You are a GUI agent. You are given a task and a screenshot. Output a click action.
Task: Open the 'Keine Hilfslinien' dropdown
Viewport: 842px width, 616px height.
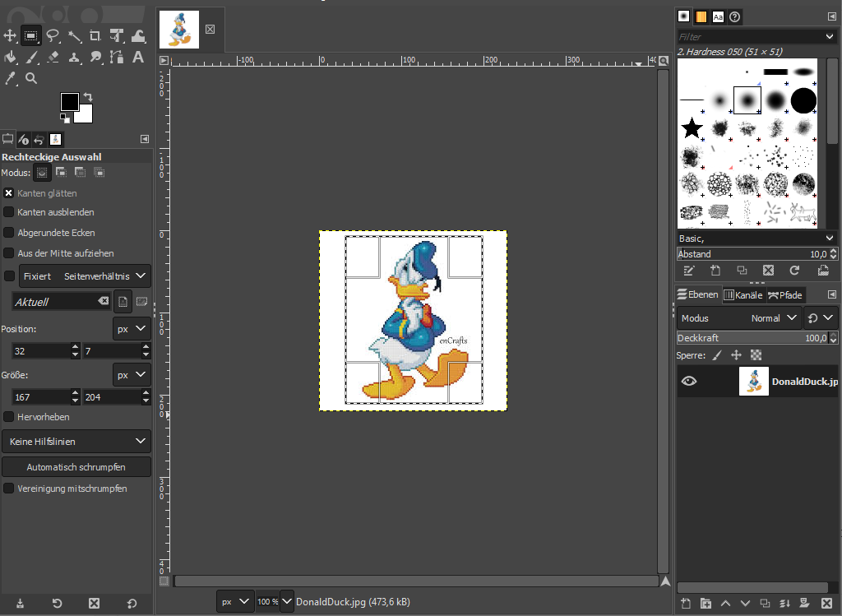coord(76,442)
